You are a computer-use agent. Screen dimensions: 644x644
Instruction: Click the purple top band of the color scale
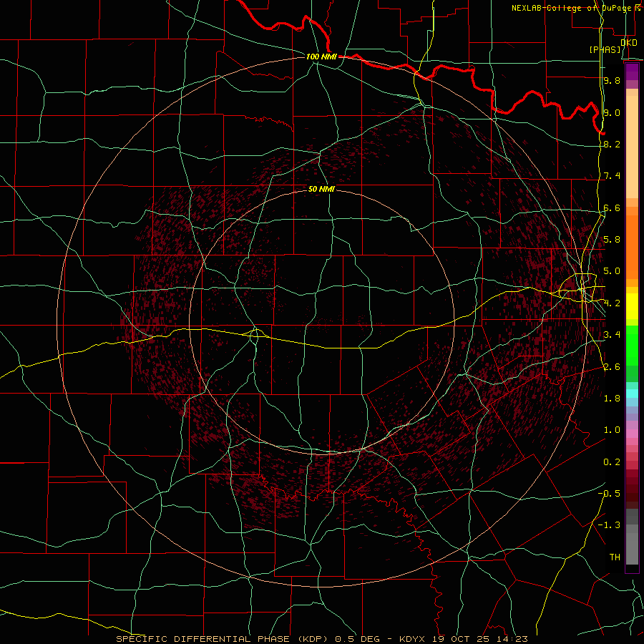click(632, 72)
